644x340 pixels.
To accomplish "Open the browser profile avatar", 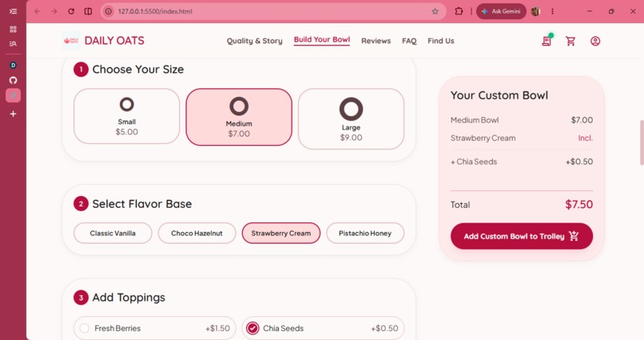I will coord(535,11).
